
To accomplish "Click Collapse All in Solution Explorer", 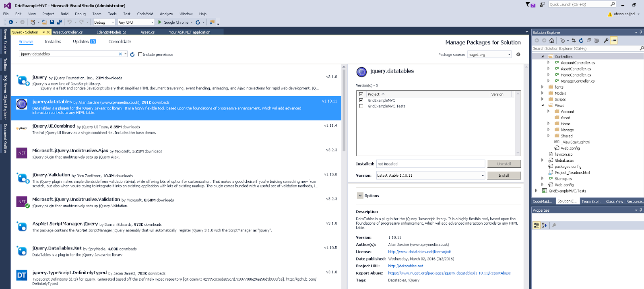I will tap(589, 40).
